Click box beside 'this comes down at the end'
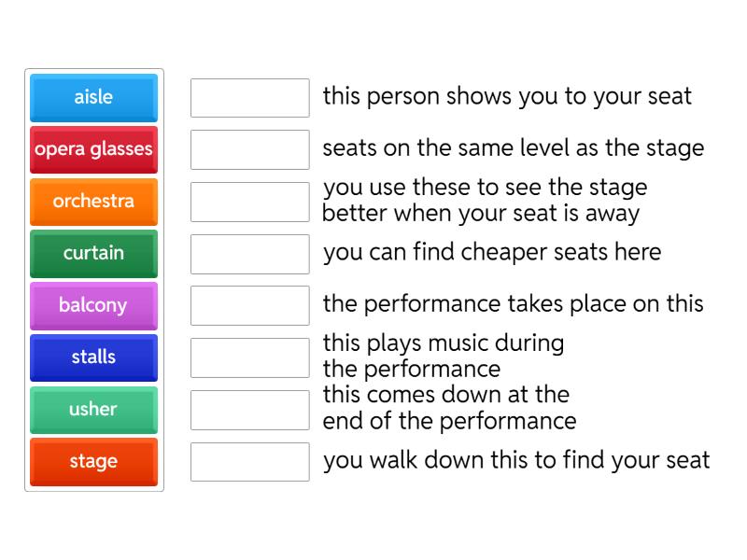The width and height of the screenshot is (747, 560). [249, 410]
